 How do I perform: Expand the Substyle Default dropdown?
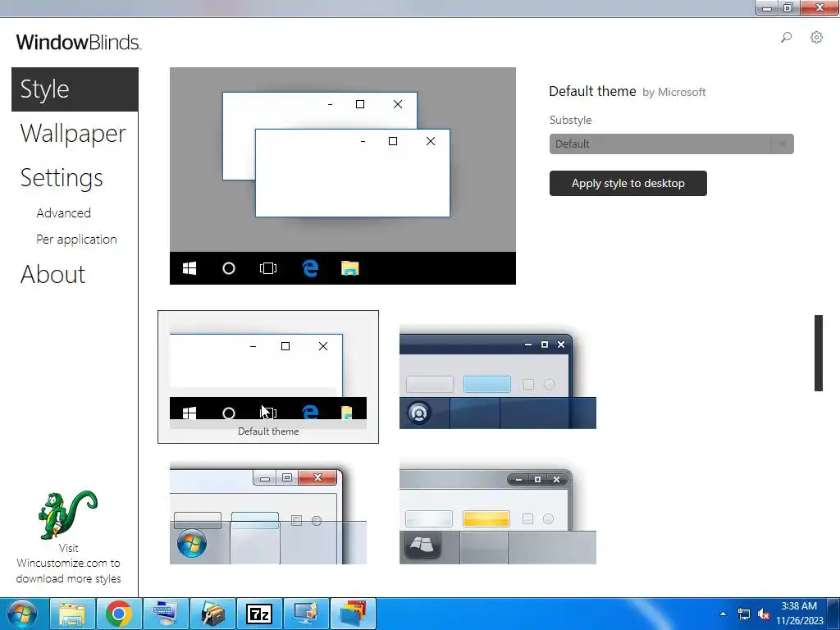pos(671,144)
